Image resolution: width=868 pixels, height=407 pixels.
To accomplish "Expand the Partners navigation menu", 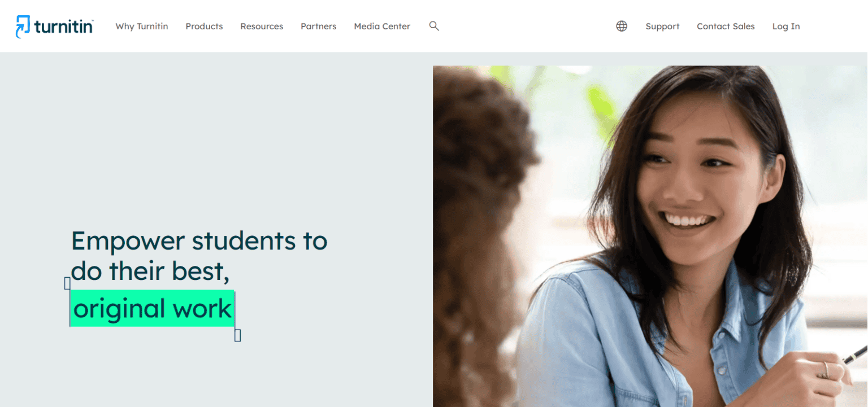I will point(319,27).
